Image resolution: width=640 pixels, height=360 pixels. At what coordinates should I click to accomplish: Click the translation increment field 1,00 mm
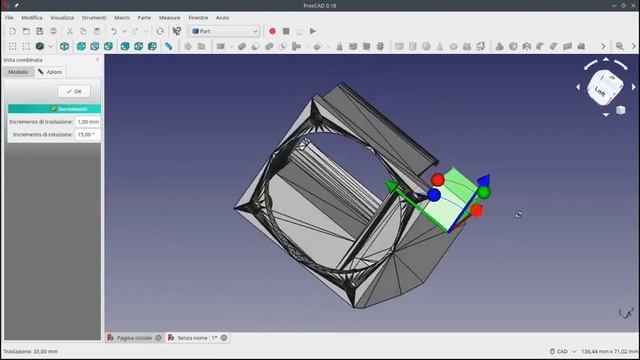pos(88,122)
